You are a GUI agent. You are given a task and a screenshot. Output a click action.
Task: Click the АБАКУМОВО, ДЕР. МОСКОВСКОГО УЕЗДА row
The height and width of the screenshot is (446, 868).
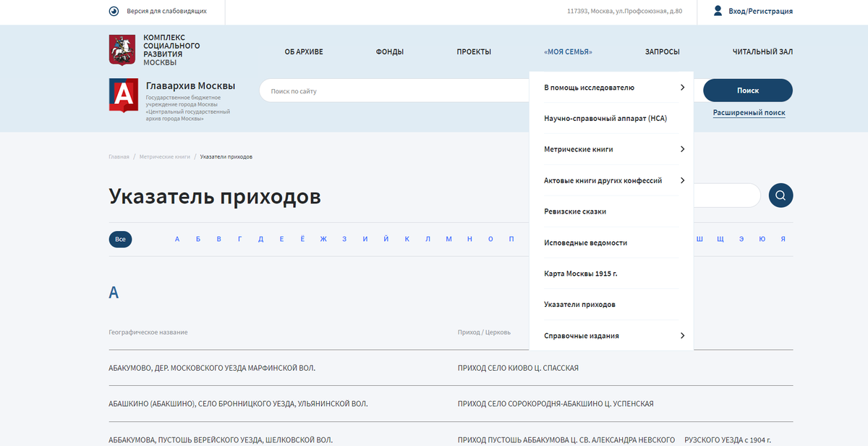(x=212, y=368)
